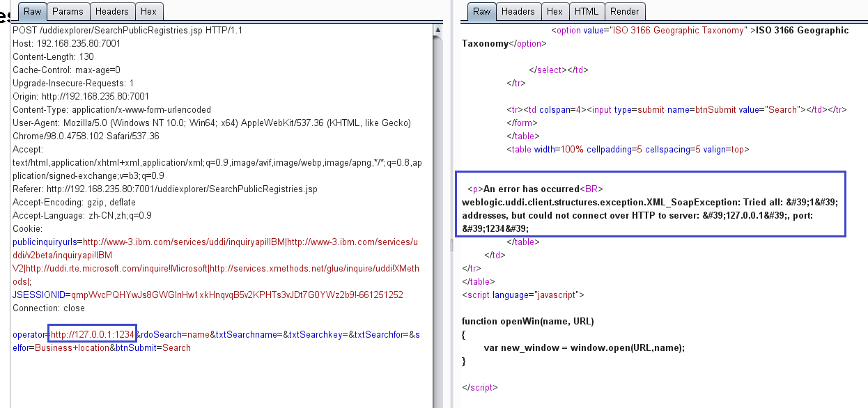Switch to the response Raw tab

pos(481,11)
